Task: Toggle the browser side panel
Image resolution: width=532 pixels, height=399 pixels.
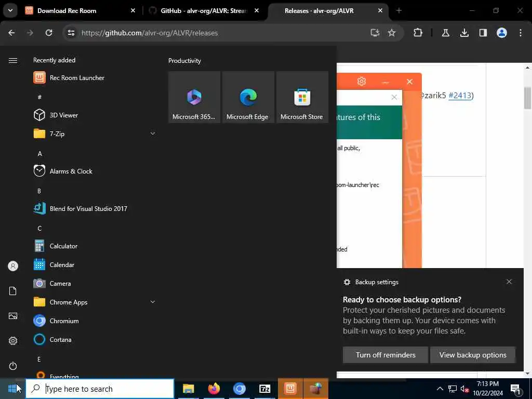Action: 483,33
